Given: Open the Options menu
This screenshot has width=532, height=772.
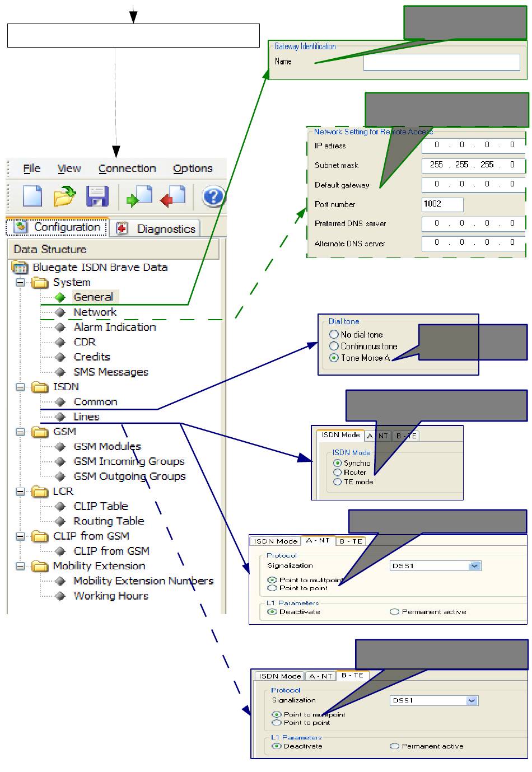Looking at the screenshot, I should (x=193, y=169).
